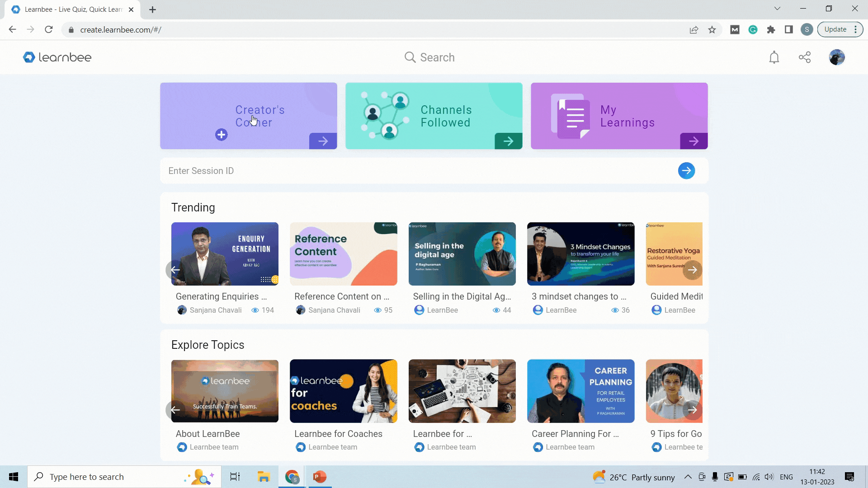The height and width of the screenshot is (488, 868).
Task: Open Reference Content thumbnail
Action: coord(343,253)
